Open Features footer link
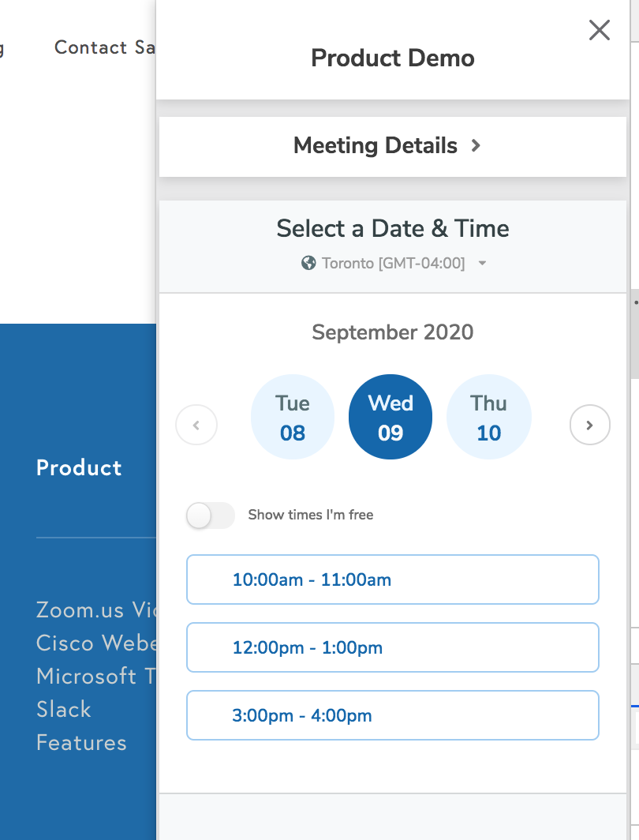Screen dimensions: 639x840 [81, 742]
